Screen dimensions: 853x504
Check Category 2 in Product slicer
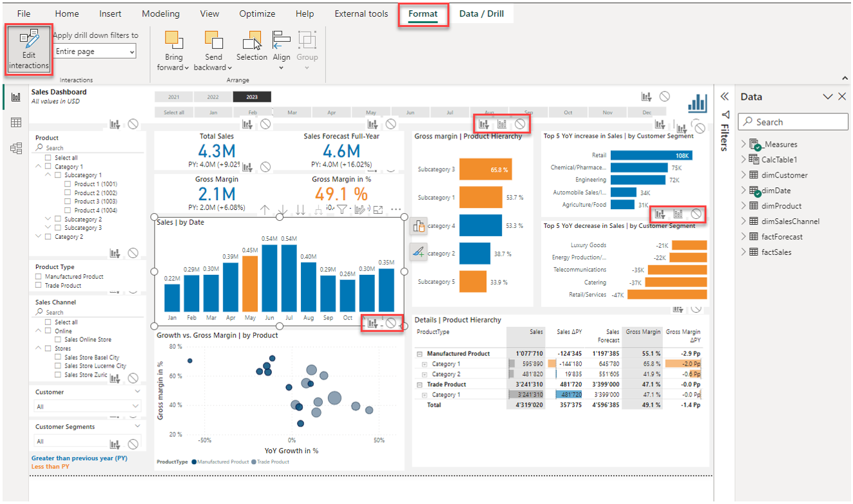(48, 237)
